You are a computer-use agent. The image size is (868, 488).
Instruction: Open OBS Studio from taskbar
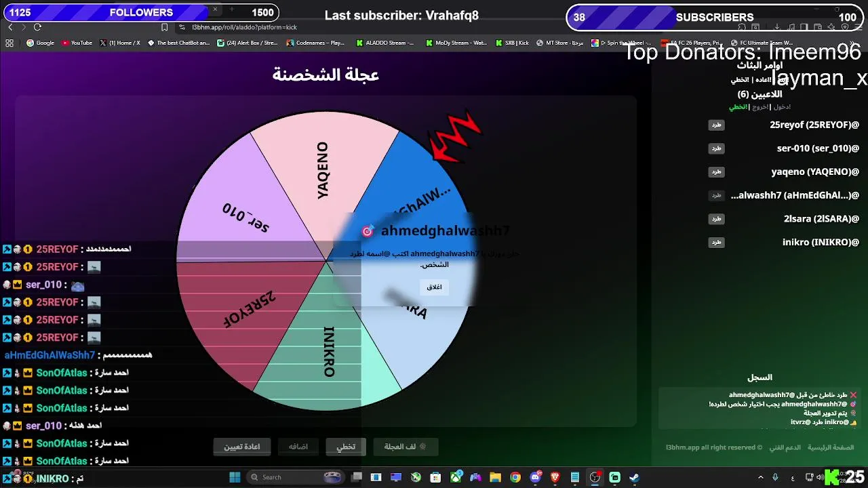click(x=595, y=477)
